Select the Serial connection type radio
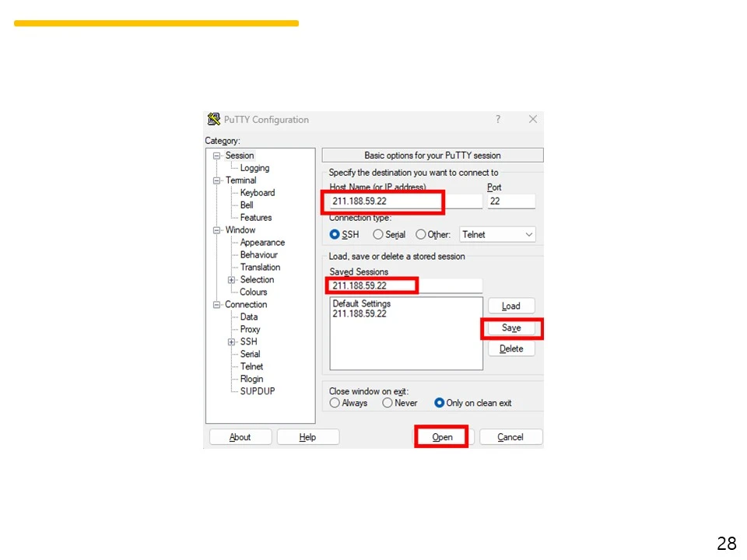 coord(378,234)
